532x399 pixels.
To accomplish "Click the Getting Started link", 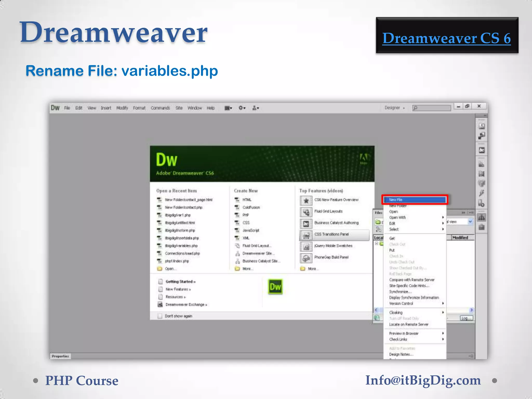I will tap(181, 282).
